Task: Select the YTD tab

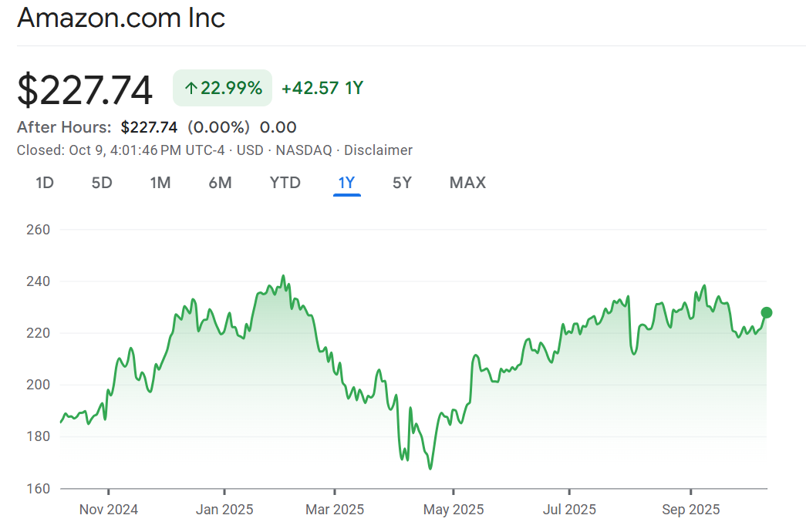Action: tap(285, 183)
